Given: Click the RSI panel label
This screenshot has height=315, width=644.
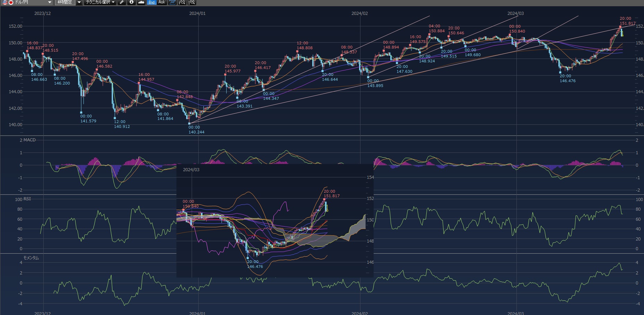Looking at the screenshot, I should point(27,199).
